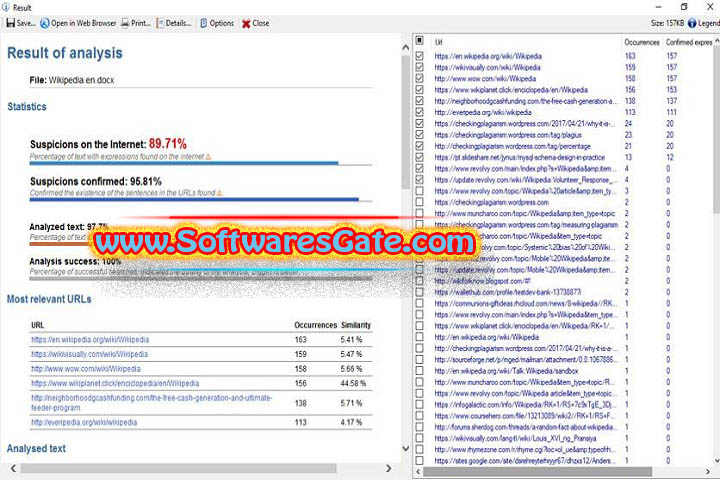Minimize the Result window

658,7
